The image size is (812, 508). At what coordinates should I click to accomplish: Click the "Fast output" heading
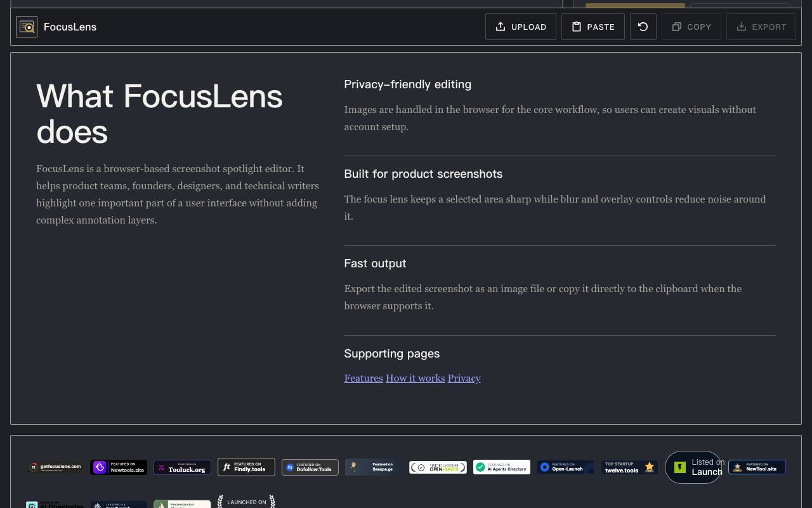click(375, 264)
